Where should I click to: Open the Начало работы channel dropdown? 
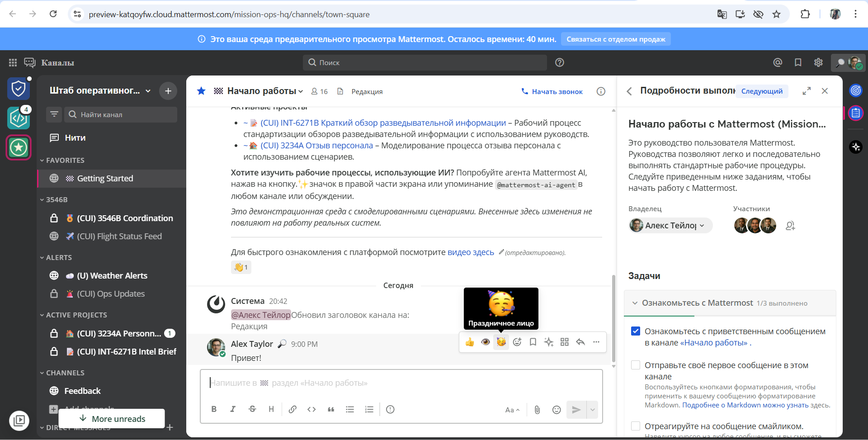[x=301, y=91]
